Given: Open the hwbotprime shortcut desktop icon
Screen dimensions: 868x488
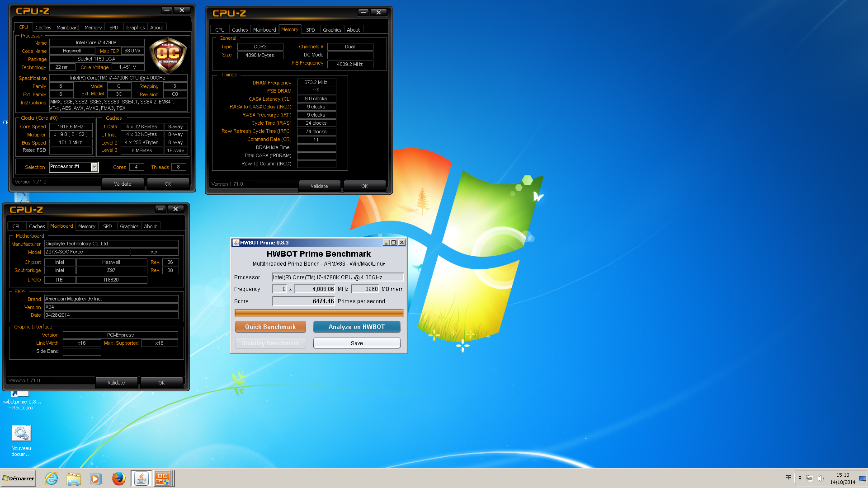Looking at the screenshot, I should [21, 400].
